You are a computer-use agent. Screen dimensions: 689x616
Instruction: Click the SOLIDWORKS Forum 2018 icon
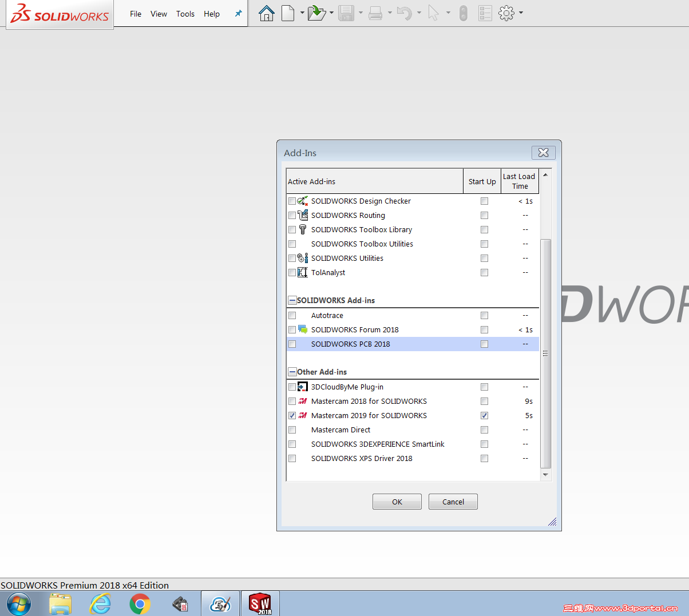tap(303, 329)
